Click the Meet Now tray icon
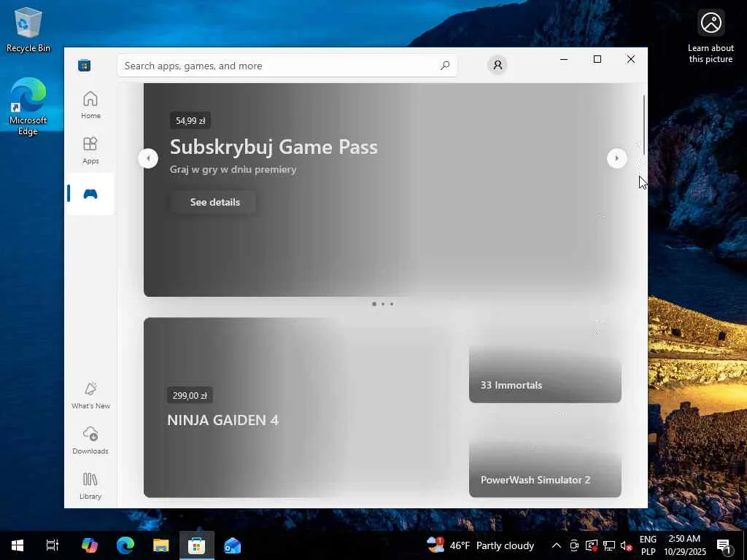The image size is (747, 560). 575,545
